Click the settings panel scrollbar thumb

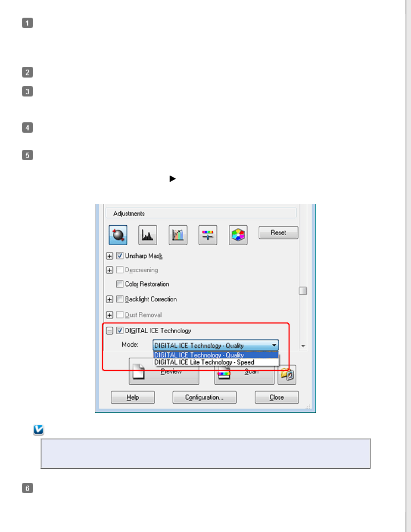tap(303, 291)
